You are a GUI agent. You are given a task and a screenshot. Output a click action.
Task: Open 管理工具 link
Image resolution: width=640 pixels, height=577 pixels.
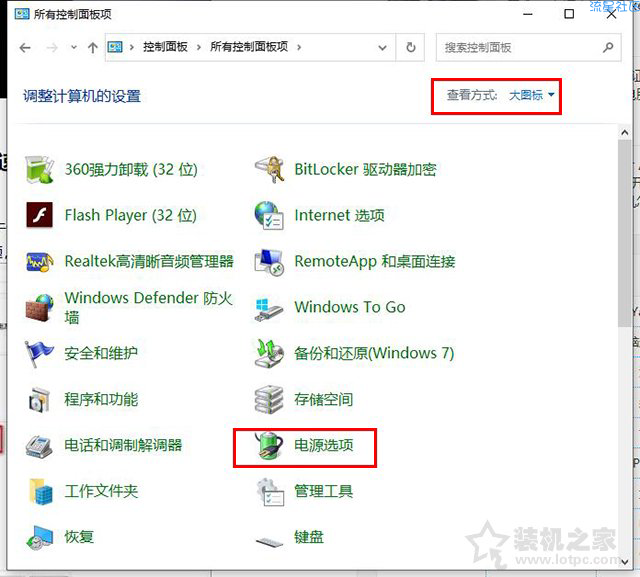(x=324, y=491)
